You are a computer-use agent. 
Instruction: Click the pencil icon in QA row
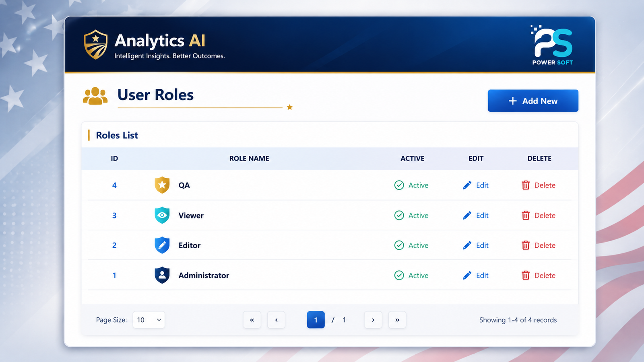tap(467, 185)
